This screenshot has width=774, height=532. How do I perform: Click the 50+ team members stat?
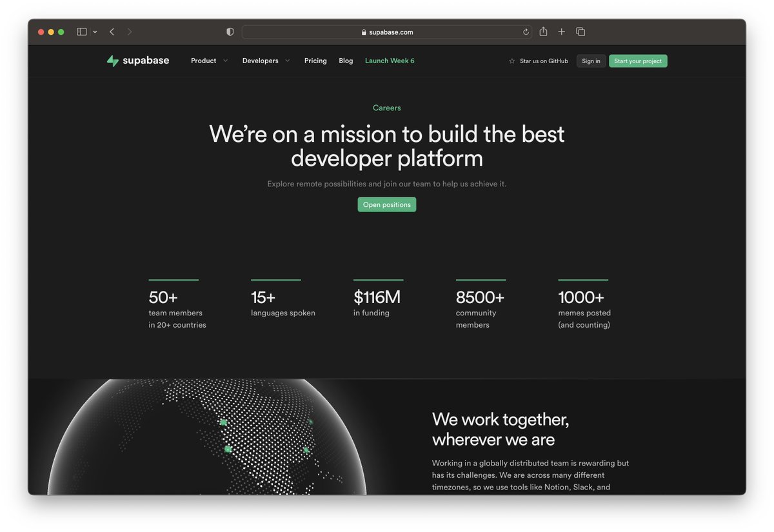click(177, 305)
